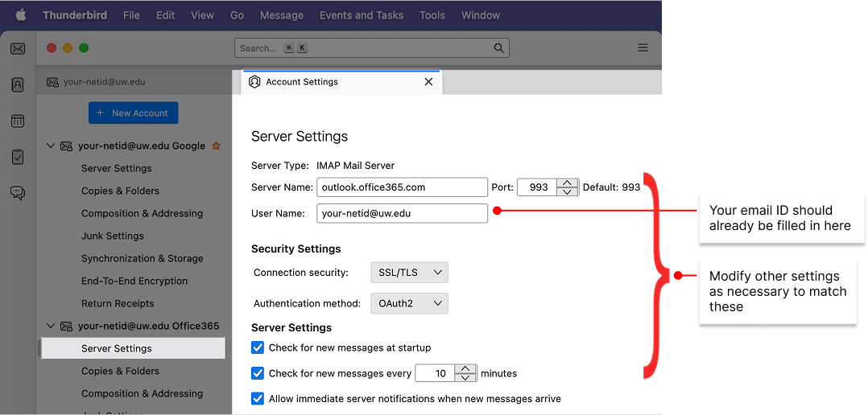Viewport: 868px width, 415px height.
Task: Click the check interval minutes field
Action: coord(435,373)
